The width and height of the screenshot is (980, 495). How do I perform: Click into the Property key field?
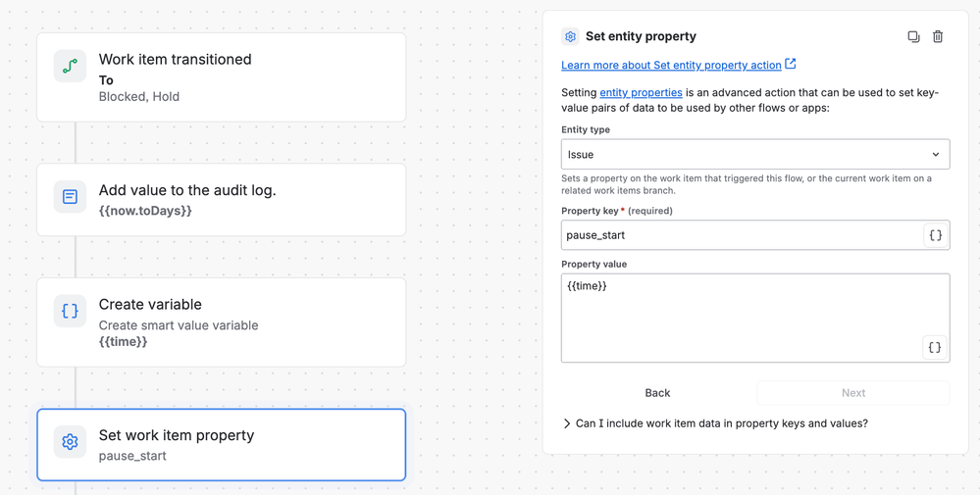tap(743, 235)
